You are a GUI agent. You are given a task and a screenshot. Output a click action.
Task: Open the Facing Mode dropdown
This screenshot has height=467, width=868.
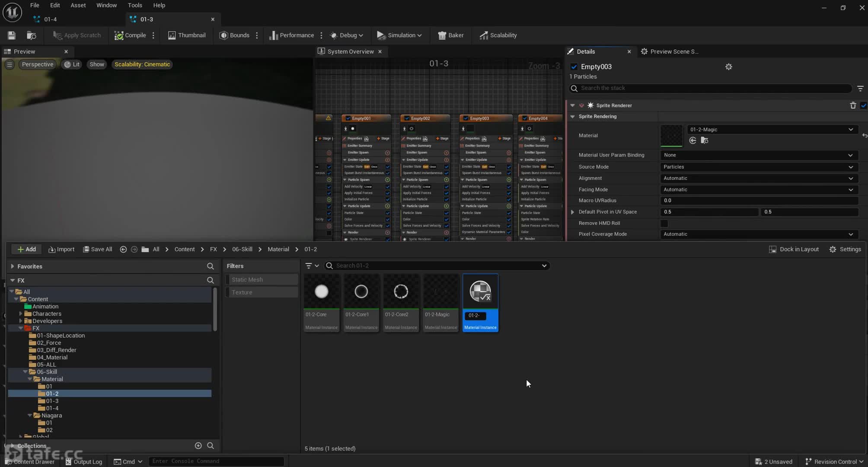pyautogui.click(x=759, y=189)
